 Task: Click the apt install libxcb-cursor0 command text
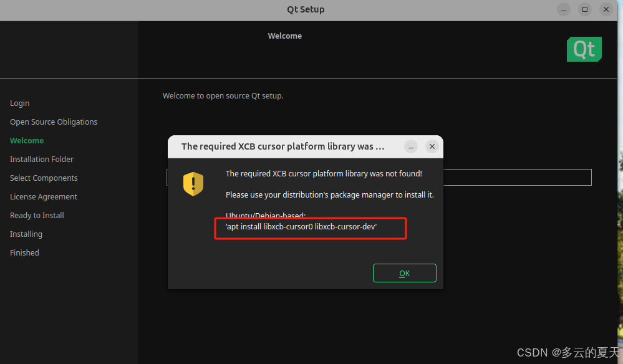301,227
